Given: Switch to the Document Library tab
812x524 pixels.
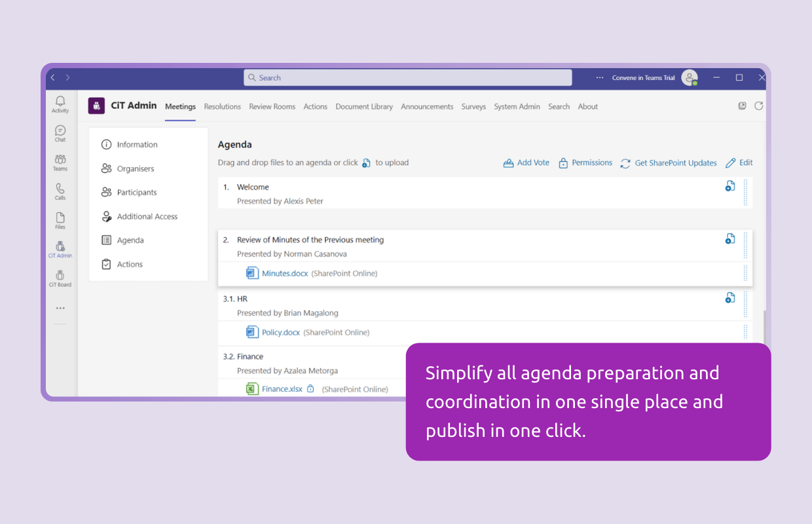Looking at the screenshot, I should 364,107.
